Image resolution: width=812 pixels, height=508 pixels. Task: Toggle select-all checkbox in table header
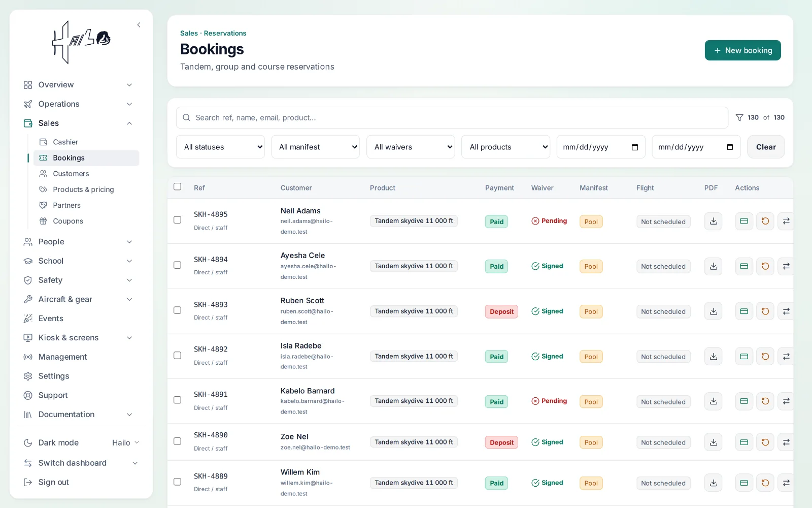(x=177, y=186)
